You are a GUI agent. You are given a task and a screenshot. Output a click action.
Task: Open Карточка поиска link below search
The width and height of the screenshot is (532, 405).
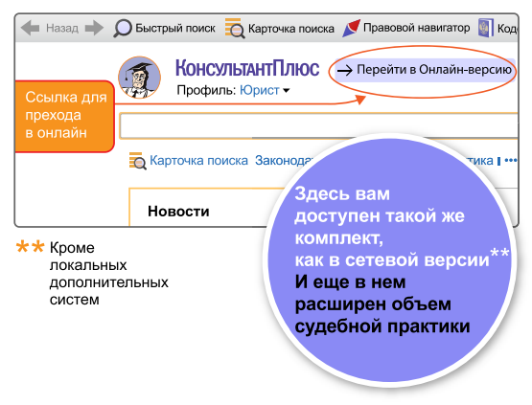198,160
